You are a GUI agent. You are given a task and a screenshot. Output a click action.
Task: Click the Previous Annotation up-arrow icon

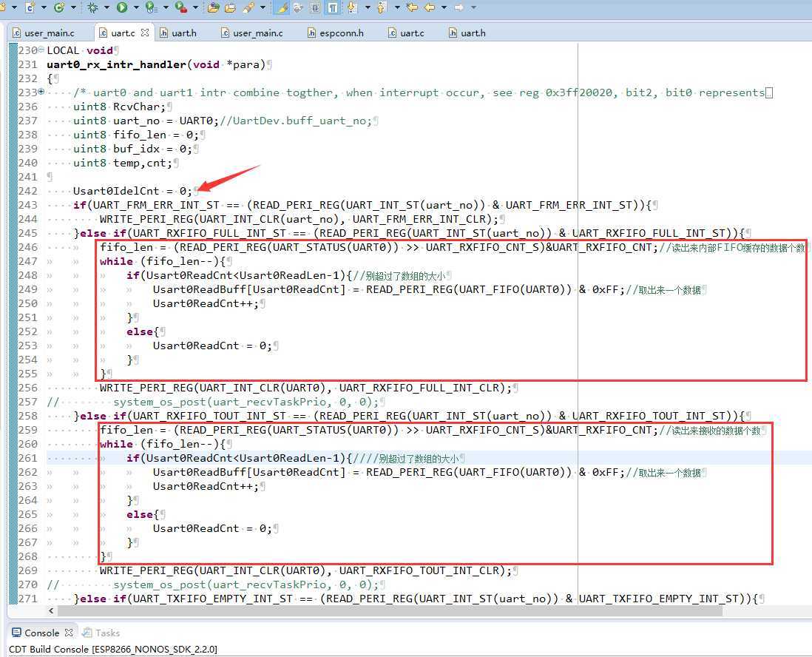[x=382, y=7]
